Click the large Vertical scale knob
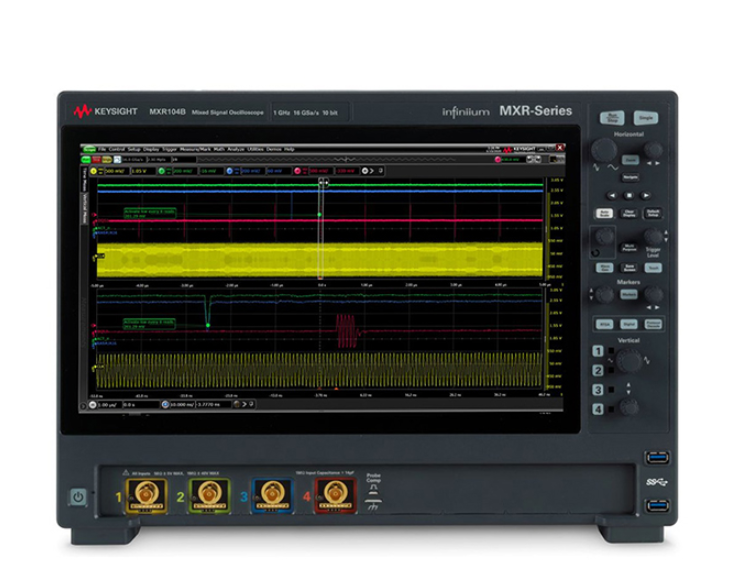Screen dimensions: 740x583 pos(629,361)
